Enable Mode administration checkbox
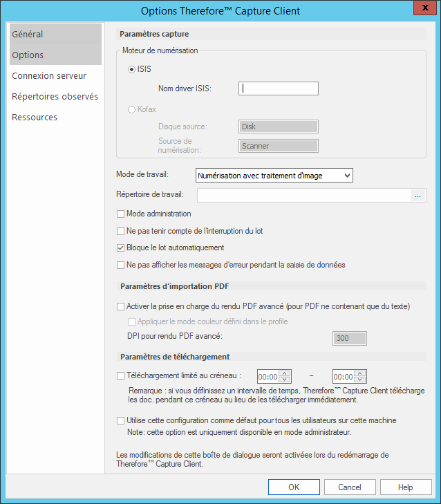Screen dimensions: 441x504 point(120,214)
